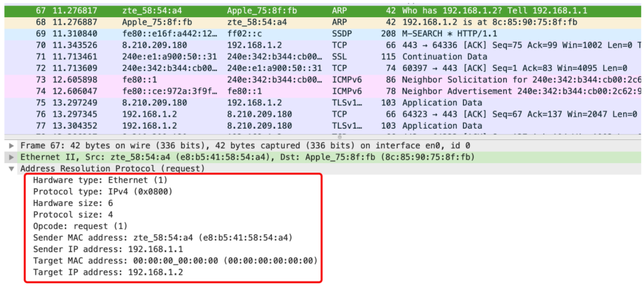Select Opcode: request (1) field

point(80,226)
